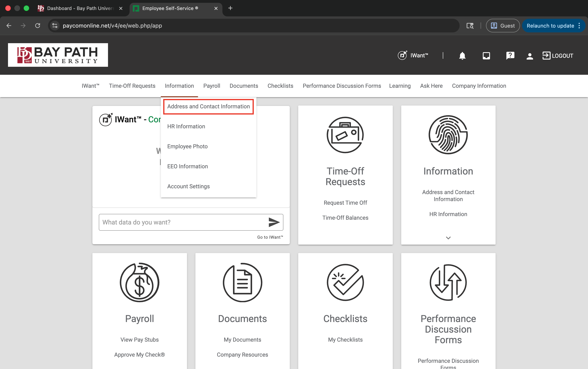Open the Payroll menu in navigation
This screenshot has height=369, width=588.
pyautogui.click(x=211, y=86)
